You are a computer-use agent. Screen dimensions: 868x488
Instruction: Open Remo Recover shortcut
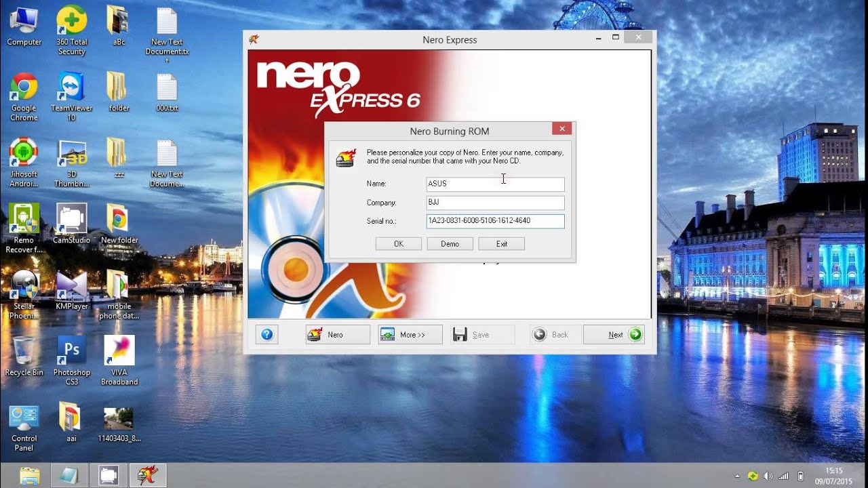[x=24, y=229]
